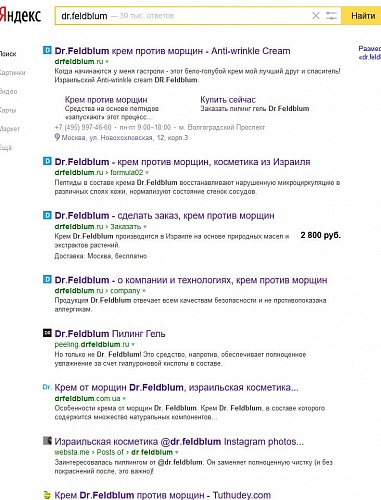This screenshot has height=500, width=381.
Task: Click the favicon of the first Dr.Feldblum result
Action: click(47, 51)
